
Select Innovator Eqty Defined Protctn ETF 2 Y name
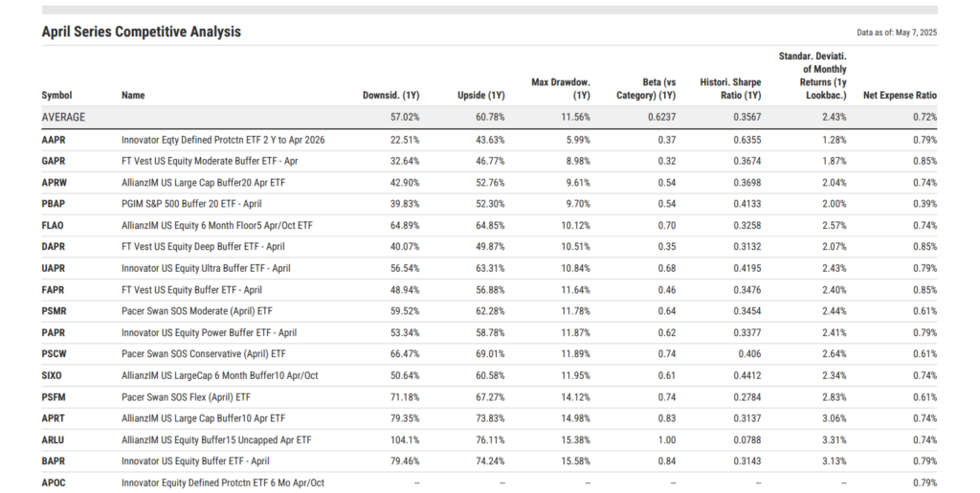223,140
